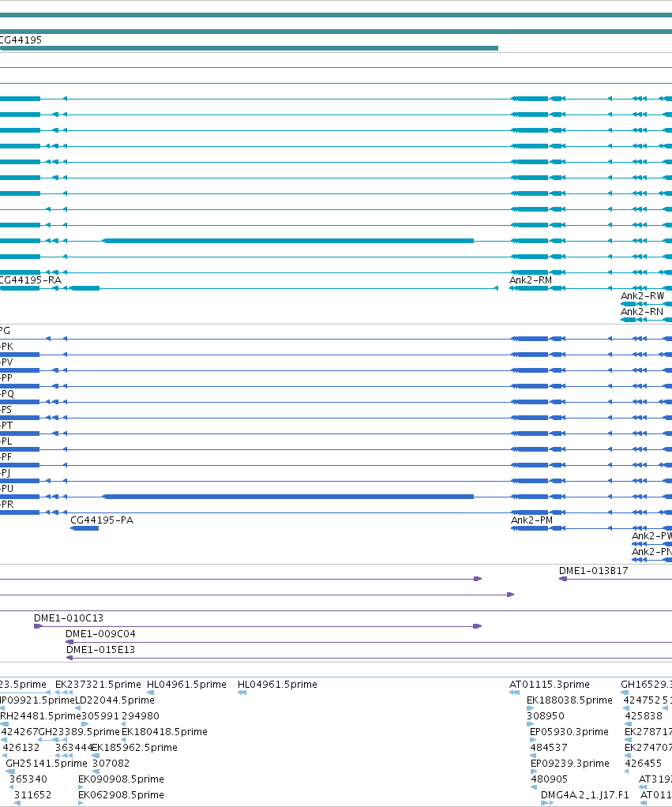Select EST 480905
Viewport: 672px width, 807px height.
click(x=549, y=779)
